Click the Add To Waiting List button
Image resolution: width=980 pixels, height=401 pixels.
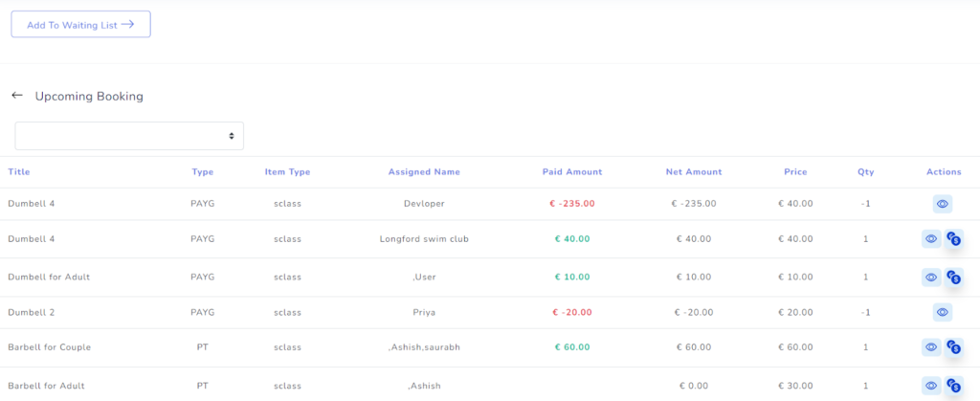tap(80, 25)
